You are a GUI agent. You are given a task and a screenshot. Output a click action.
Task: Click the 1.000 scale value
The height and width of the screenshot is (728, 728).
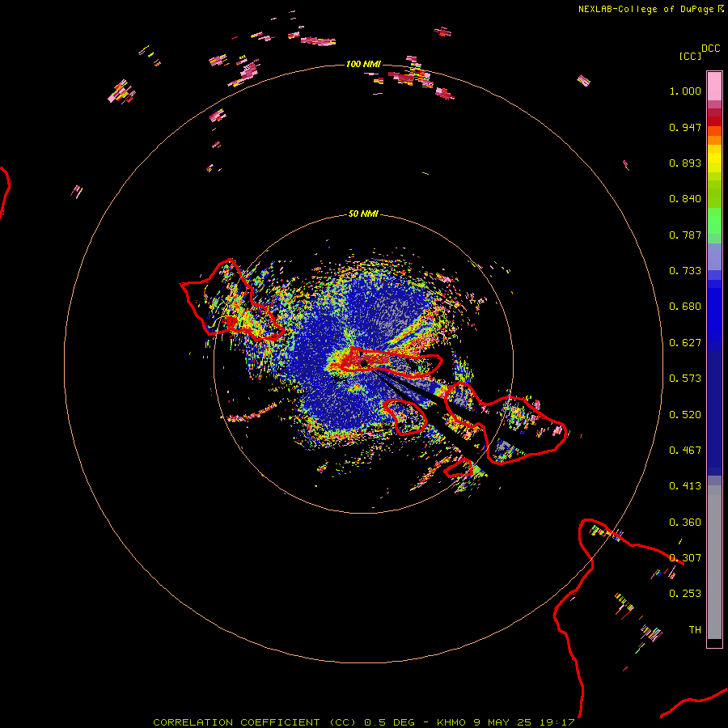click(x=685, y=91)
